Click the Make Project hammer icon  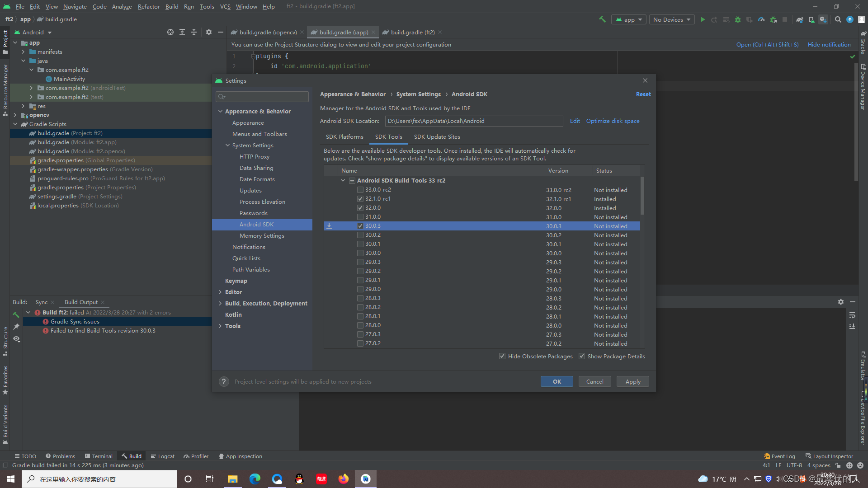[x=602, y=19]
